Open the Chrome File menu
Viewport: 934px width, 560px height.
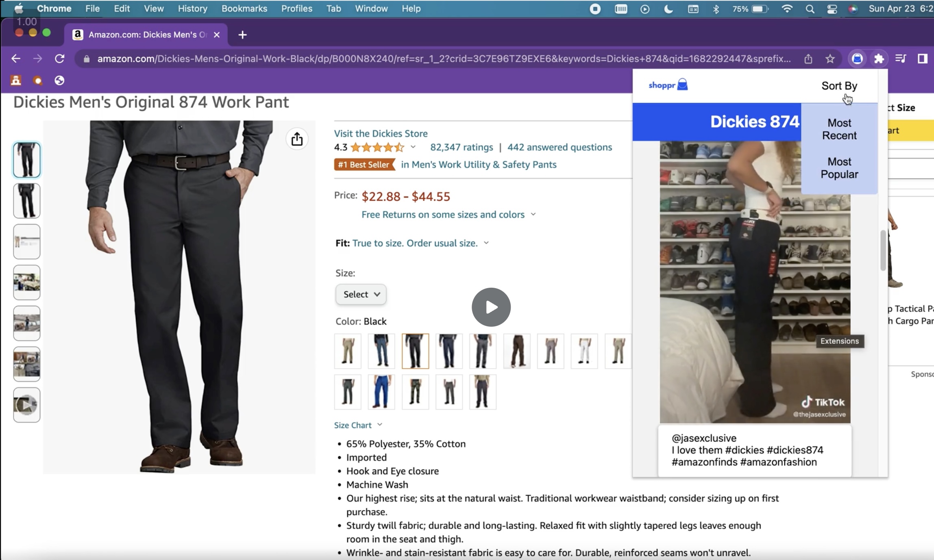(x=92, y=9)
